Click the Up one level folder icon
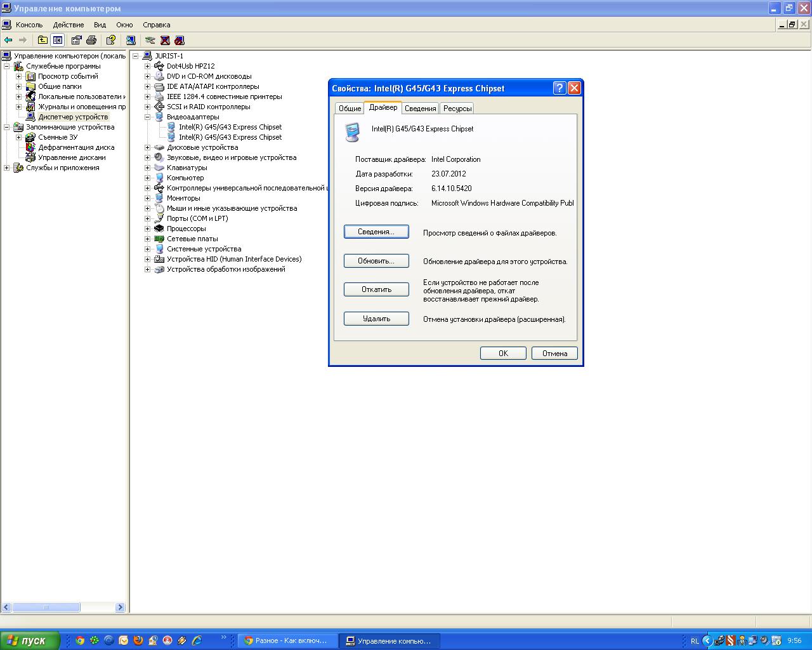The image size is (812, 650). (x=43, y=40)
